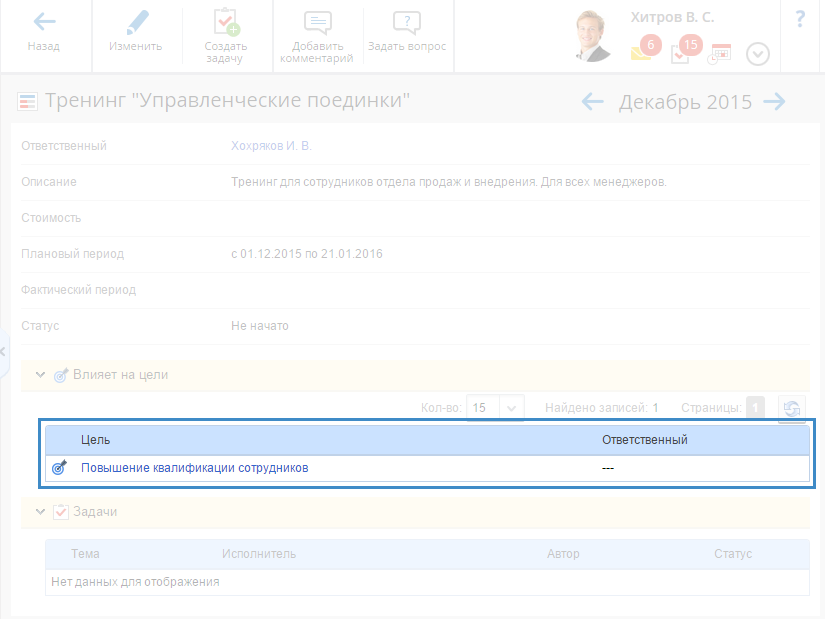Screen dimensions: 825x619
Task: Click the Изменить pencil icon
Action: pyautogui.click(x=136, y=23)
